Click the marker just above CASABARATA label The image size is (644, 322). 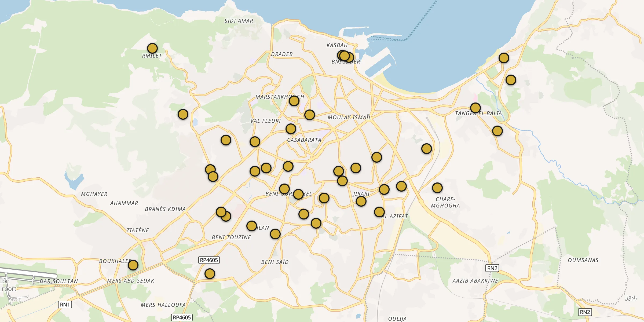tap(291, 129)
